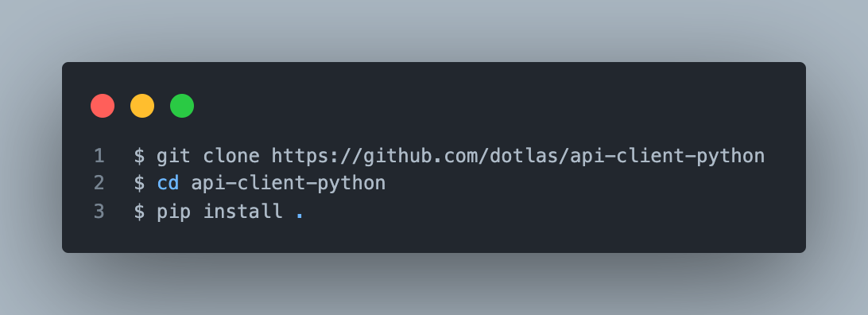Click the yellow minimize dot

click(142, 106)
